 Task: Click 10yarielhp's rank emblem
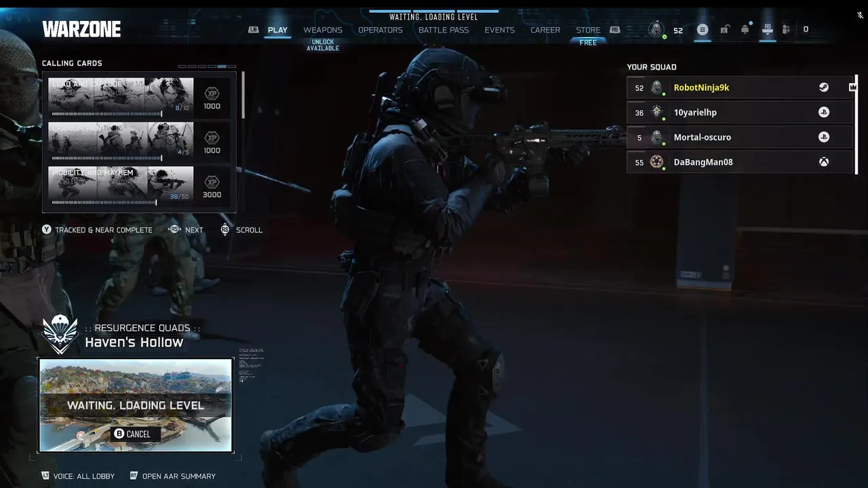[656, 112]
